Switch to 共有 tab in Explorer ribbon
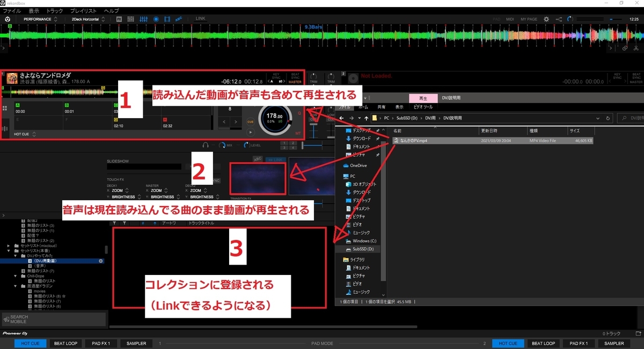Screen dimensions: 644x349 [x=381, y=107]
